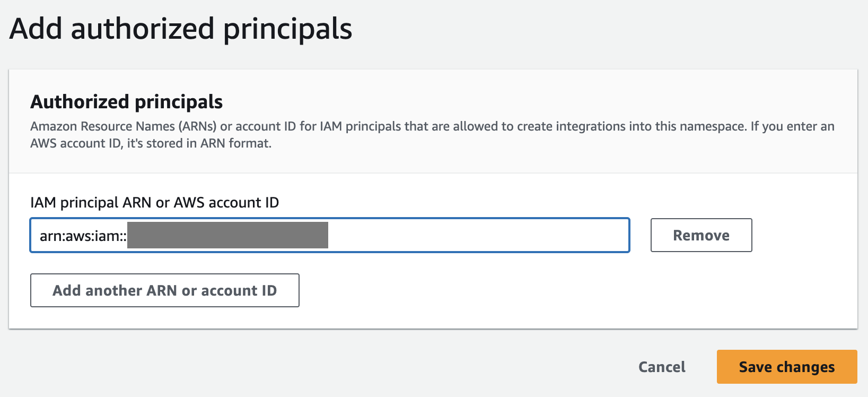The height and width of the screenshot is (397, 868).
Task: Cancel adding authorized principals
Action: [x=662, y=367]
